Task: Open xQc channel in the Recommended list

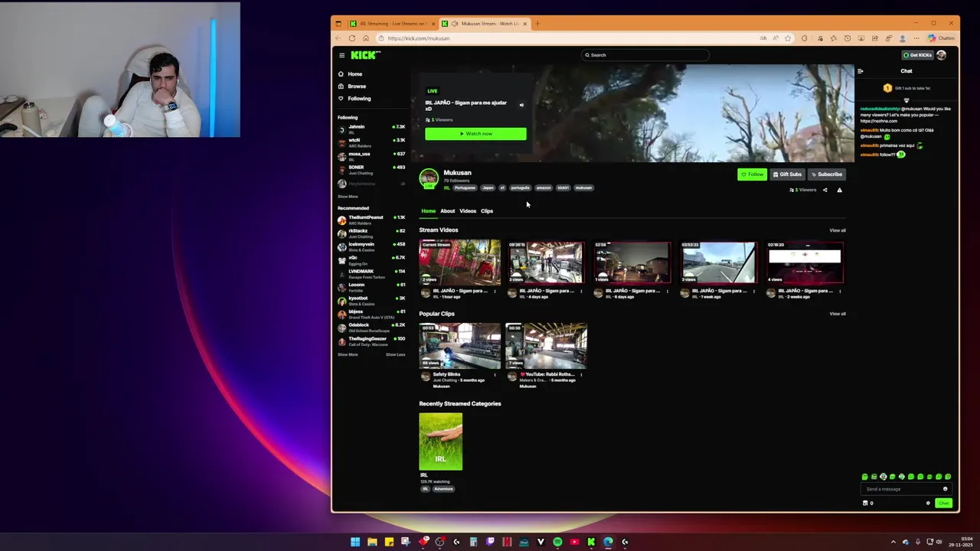Action: [x=371, y=260]
